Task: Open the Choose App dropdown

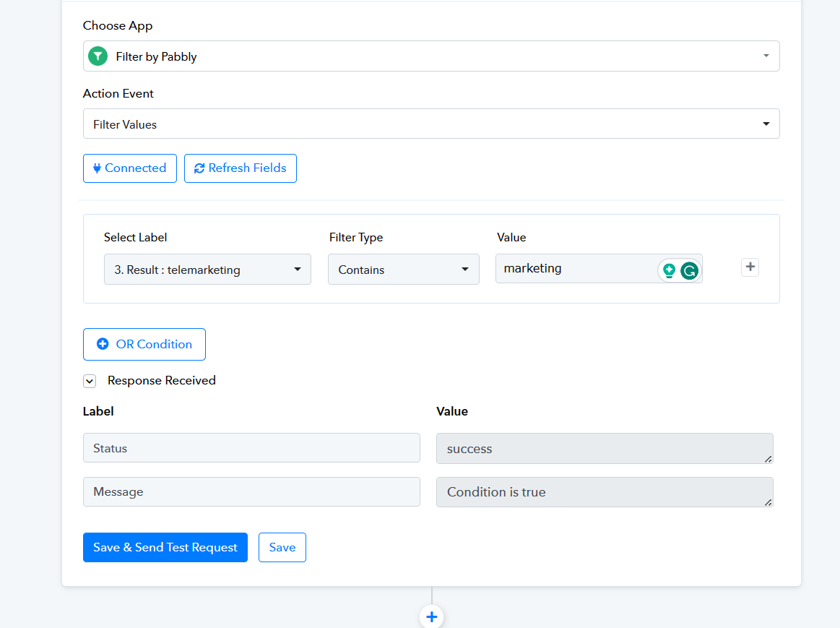Action: point(430,56)
